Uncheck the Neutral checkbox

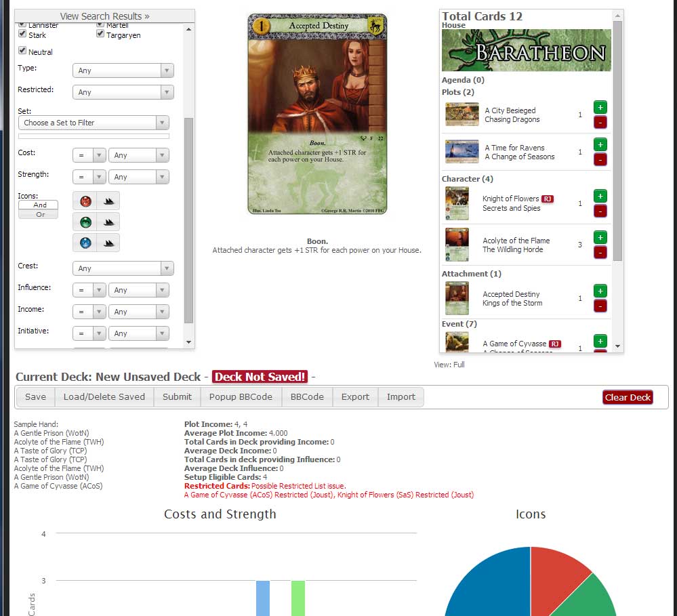pos(22,51)
